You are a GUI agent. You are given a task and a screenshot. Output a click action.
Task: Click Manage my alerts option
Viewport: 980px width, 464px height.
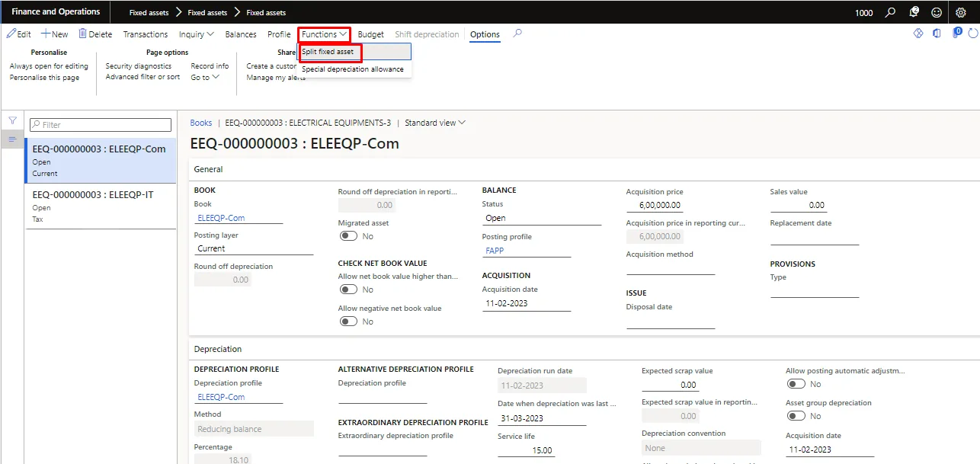pyautogui.click(x=276, y=78)
